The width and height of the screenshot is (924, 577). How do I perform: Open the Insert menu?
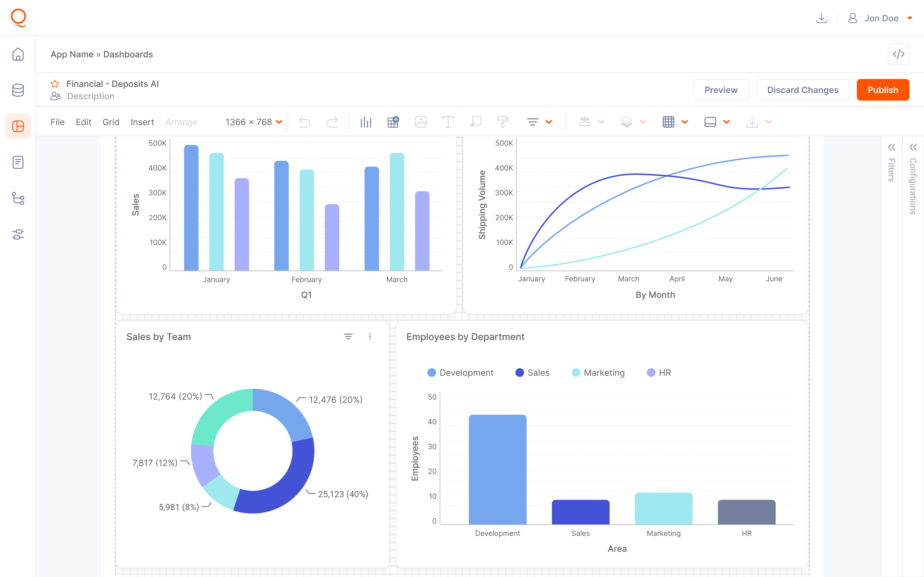pyautogui.click(x=142, y=122)
